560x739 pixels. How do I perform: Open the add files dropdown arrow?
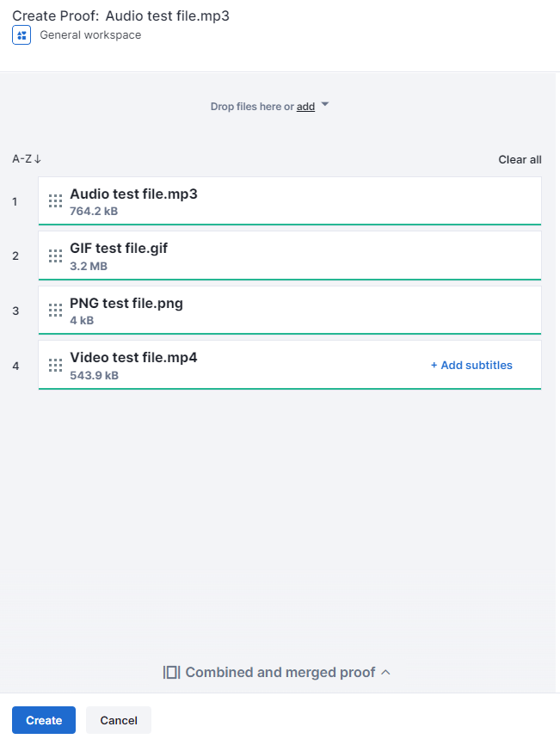325,104
